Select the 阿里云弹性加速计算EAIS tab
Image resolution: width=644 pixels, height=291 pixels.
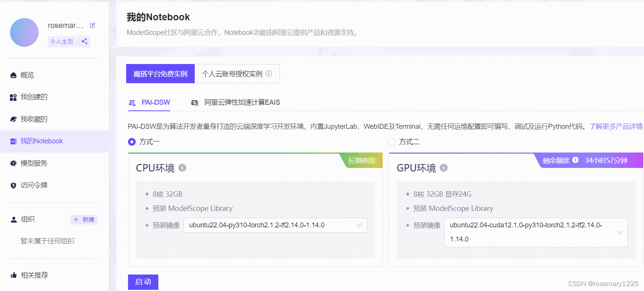click(x=235, y=102)
